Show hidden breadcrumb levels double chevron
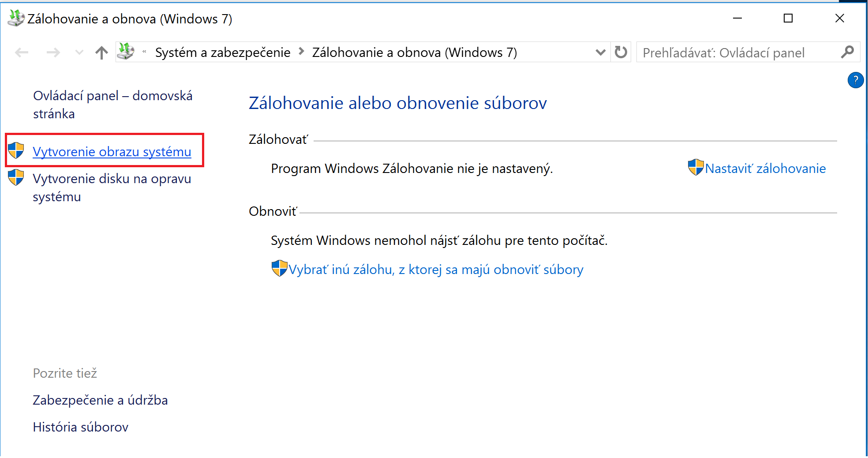The height and width of the screenshot is (458, 868). pyautogui.click(x=144, y=52)
